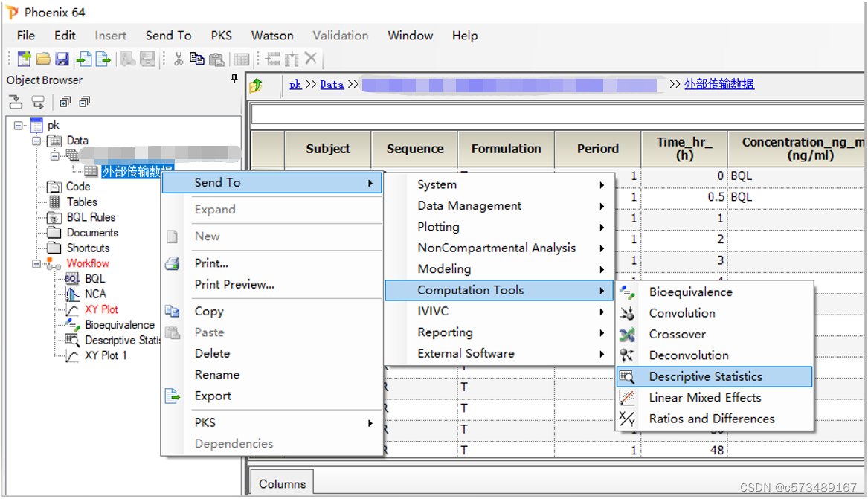Click the Convolution submenu icon
This screenshot has height=499, width=868.
[x=627, y=313]
